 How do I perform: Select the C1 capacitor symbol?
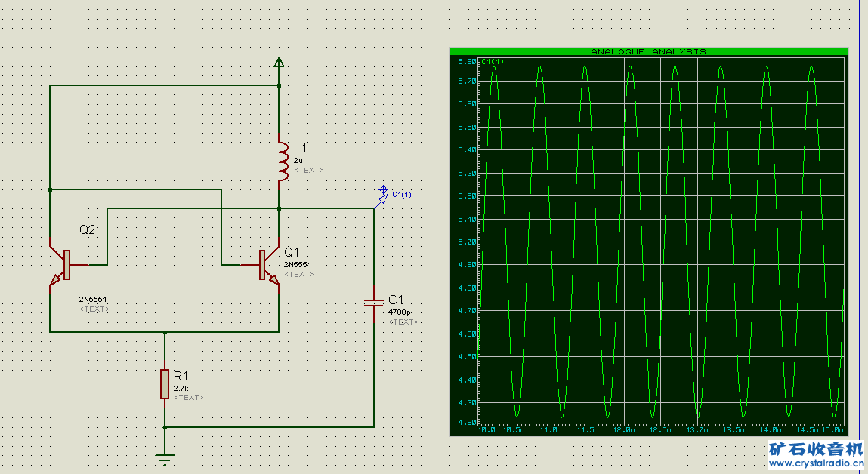(374, 303)
